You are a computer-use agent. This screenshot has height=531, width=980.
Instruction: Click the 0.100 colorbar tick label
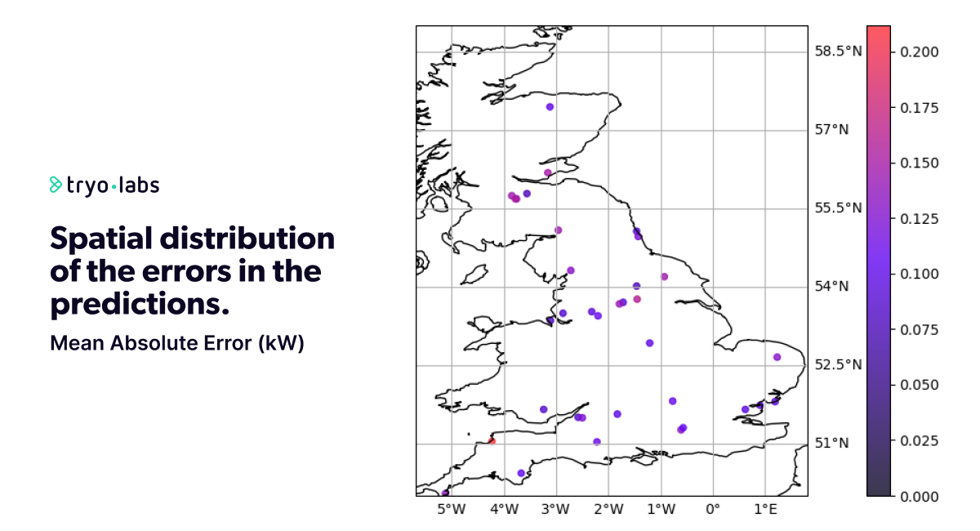pos(919,274)
